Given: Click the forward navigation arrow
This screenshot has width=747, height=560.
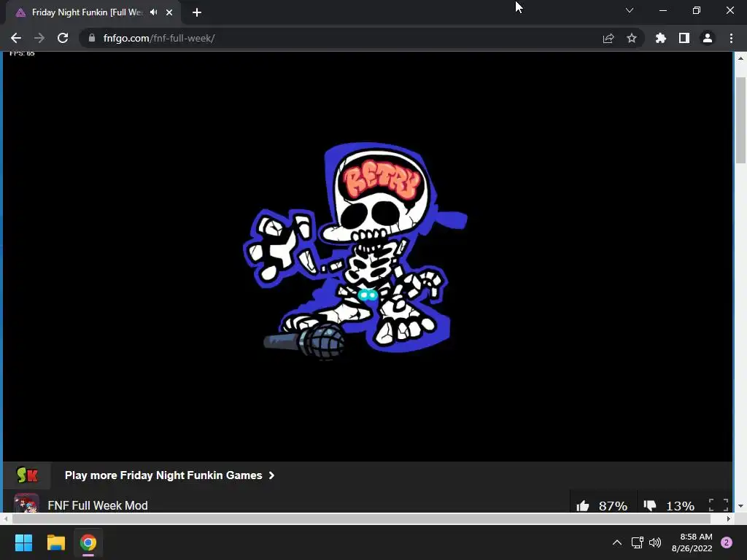Looking at the screenshot, I should pyautogui.click(x=39, y=38).
